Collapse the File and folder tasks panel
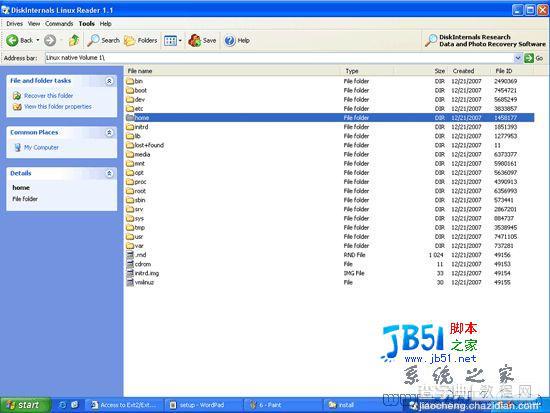Screen dimensions: 550x413 109,81
